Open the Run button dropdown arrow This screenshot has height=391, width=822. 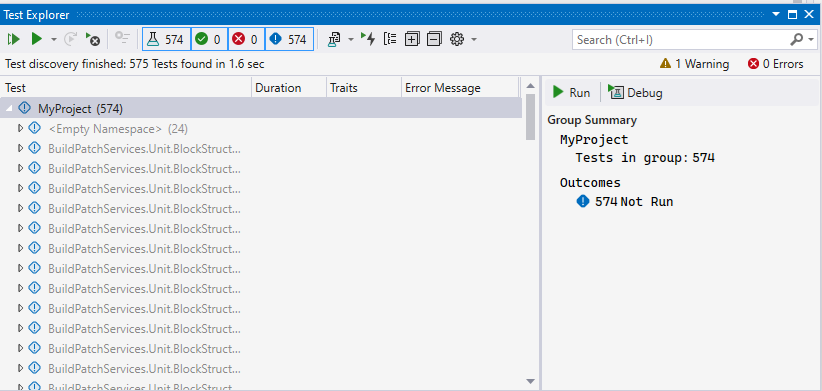click(53, 40)
